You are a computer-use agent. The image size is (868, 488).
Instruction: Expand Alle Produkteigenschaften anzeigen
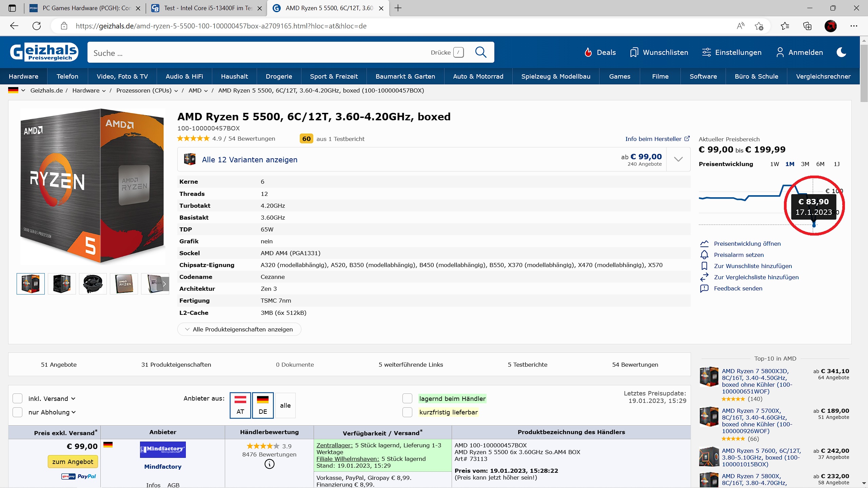click(x=239, y=329)
